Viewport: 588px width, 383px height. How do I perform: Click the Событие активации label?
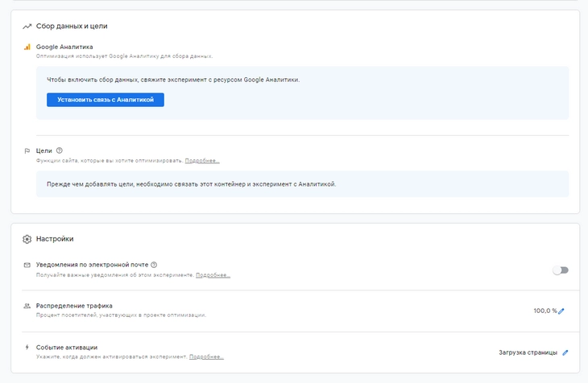coord(67,348)
